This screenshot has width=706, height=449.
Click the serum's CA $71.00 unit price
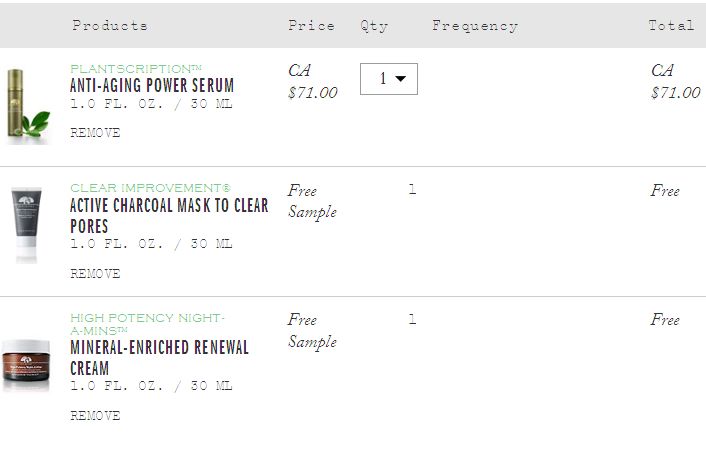(x=312, y=82)
